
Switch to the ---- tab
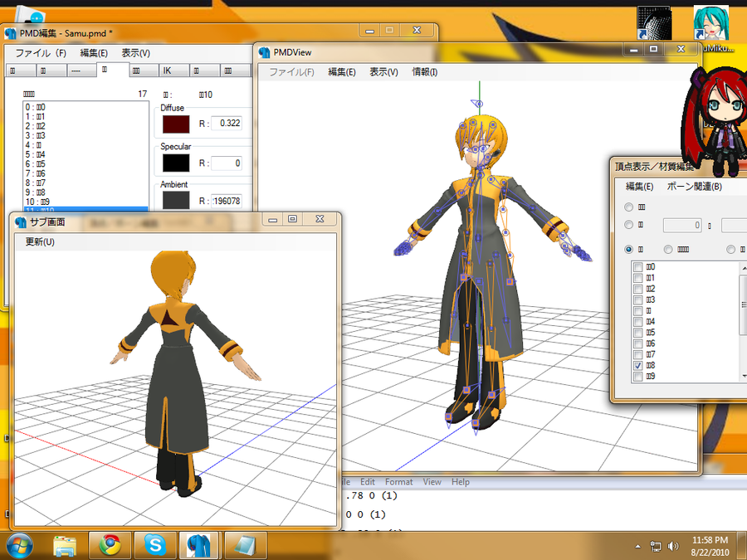(81, 71)
